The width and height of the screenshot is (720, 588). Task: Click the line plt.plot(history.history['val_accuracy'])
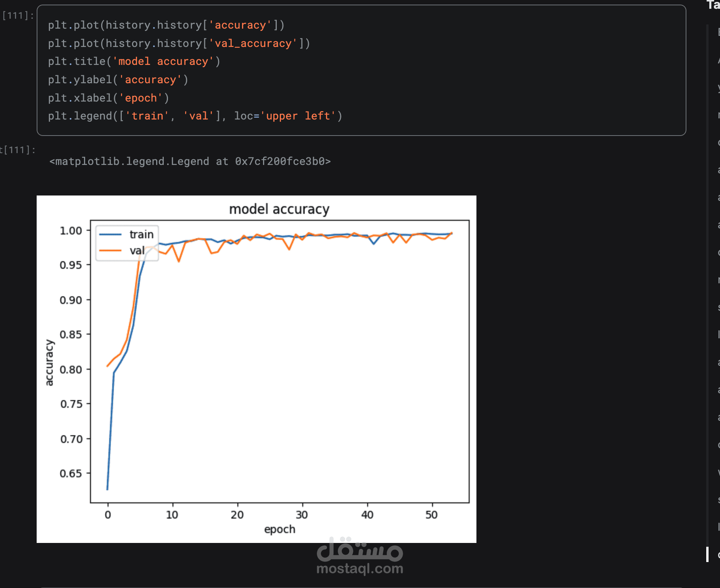179,44
